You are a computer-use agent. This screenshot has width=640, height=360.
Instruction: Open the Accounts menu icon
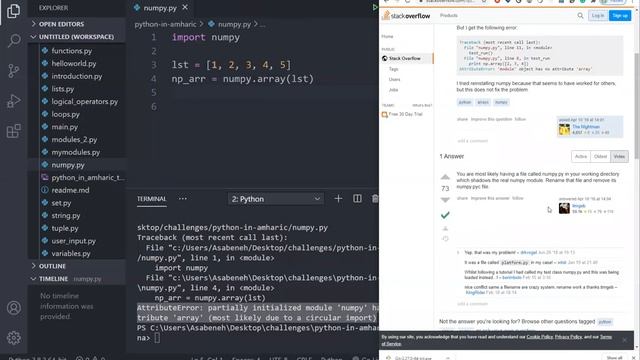[13, 307]
